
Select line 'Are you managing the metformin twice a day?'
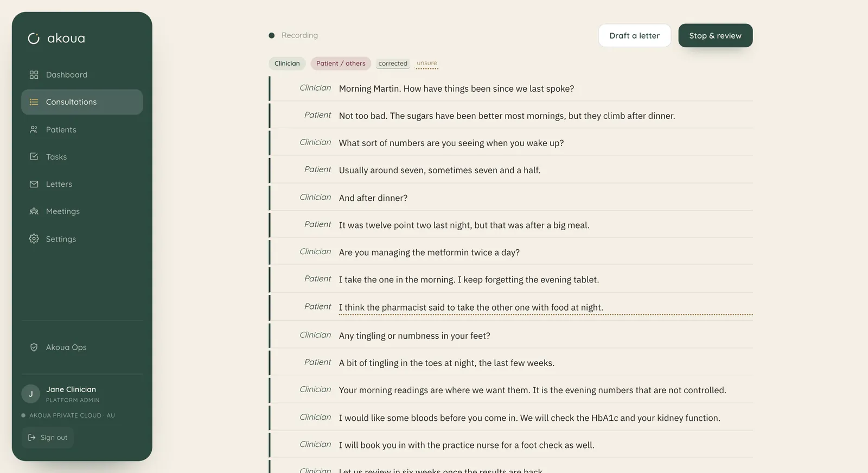pos(511,252)
